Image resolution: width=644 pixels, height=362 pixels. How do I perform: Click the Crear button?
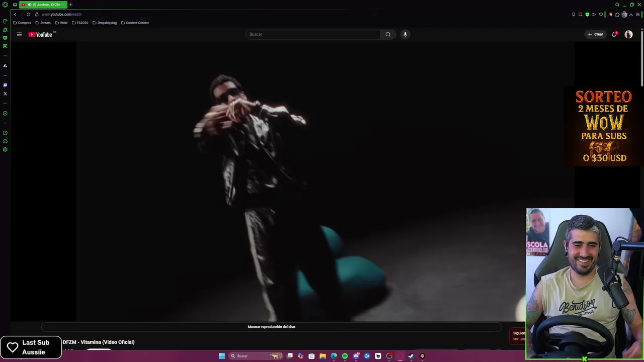click(x=595, y=34)
